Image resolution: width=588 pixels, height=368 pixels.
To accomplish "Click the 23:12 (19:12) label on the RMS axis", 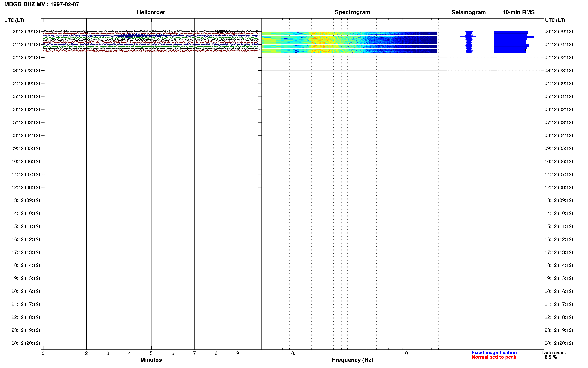I will (x=559, y=330).
